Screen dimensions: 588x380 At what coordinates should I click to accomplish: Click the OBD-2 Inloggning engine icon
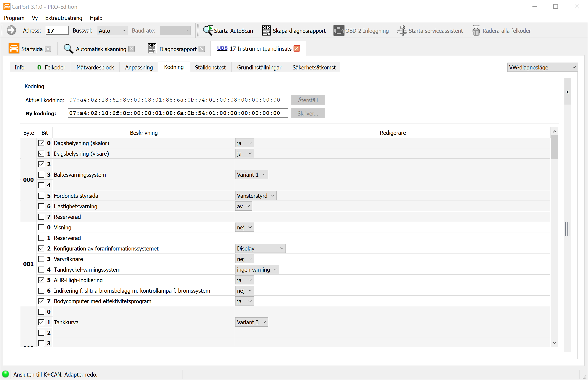339,31
